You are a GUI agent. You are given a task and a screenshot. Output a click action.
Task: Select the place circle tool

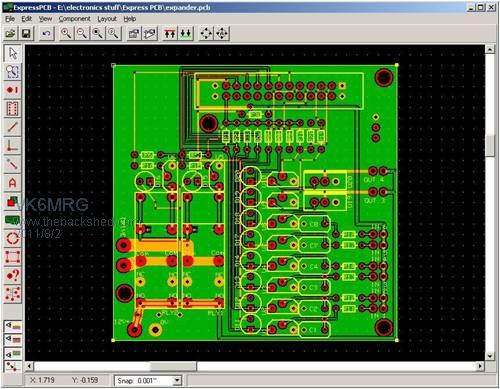[13, 238]
